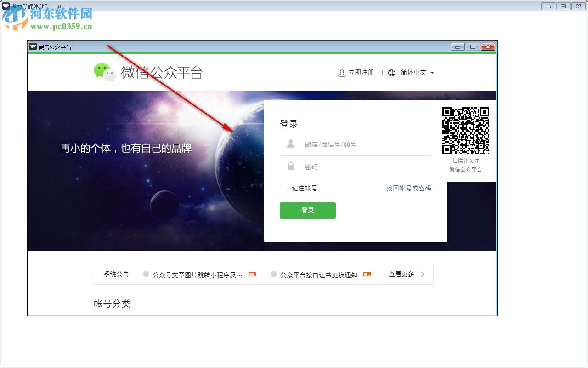Viewport: 588px width, 368px height.
Task: Click the 考拉新媒体助手 app title icon
Action: (6, 6)
